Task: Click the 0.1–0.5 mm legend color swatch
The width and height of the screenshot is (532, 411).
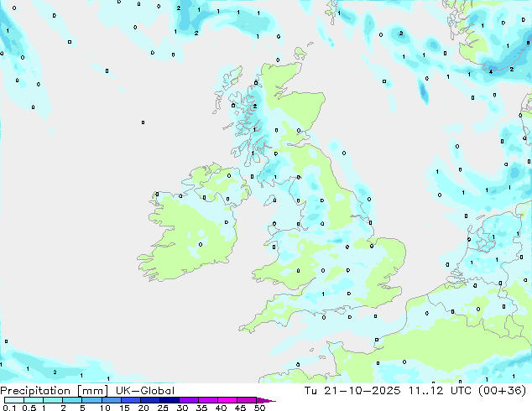Action: [x=14, y=400]
